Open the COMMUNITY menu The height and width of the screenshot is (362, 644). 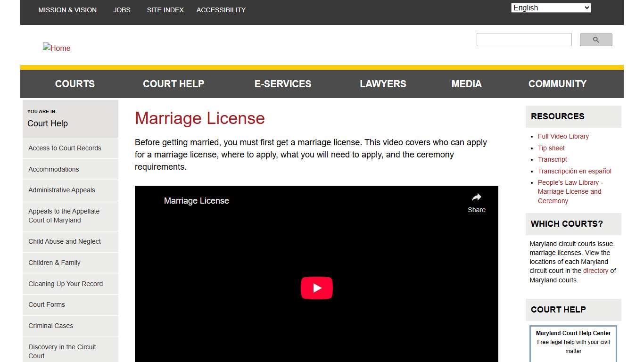557,83
